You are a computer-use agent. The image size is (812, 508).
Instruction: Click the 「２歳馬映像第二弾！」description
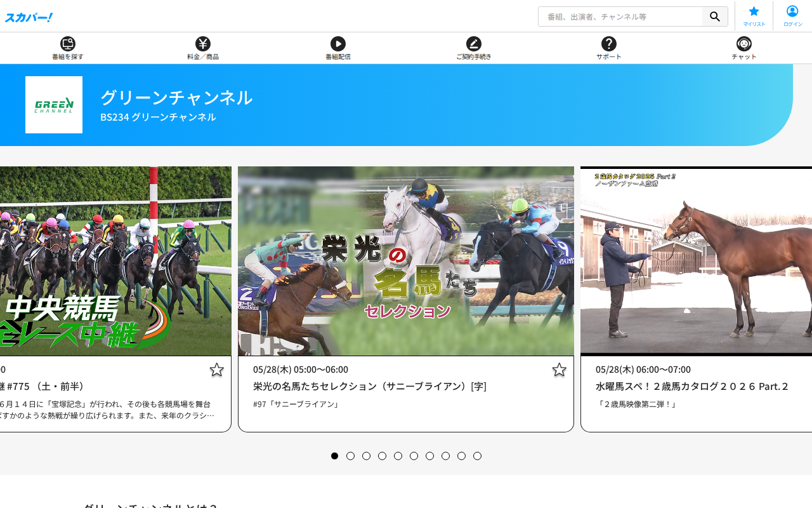click(x=639, y=404)
